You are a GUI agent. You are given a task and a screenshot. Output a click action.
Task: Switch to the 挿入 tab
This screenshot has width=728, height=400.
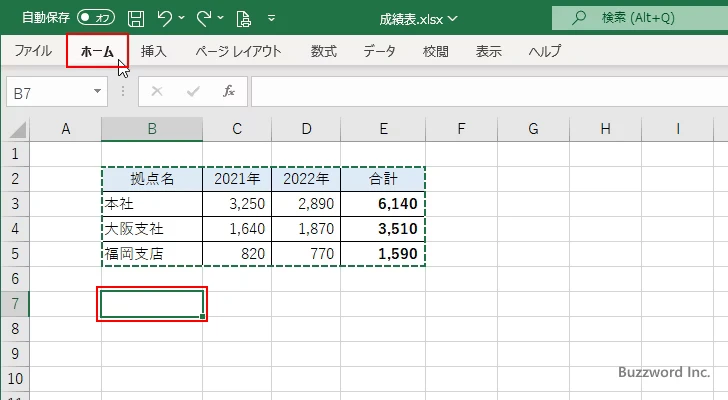coord(154,51)
